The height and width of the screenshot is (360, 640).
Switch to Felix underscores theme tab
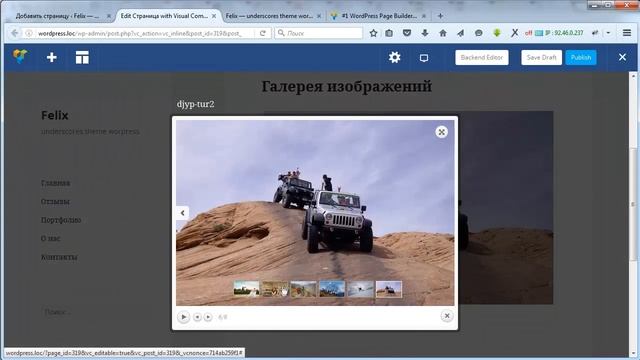point(269,16)
